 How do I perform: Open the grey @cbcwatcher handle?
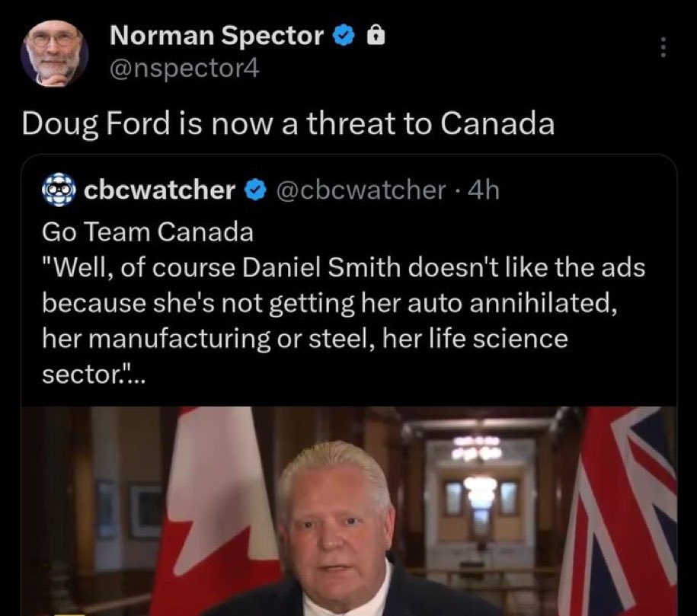[x=361, y=190]
